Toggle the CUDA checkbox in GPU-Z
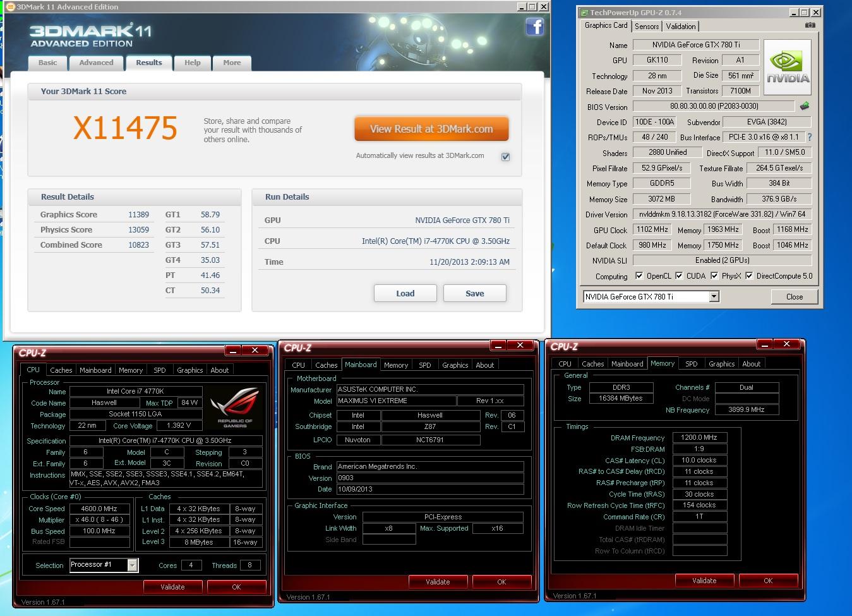 679,275
